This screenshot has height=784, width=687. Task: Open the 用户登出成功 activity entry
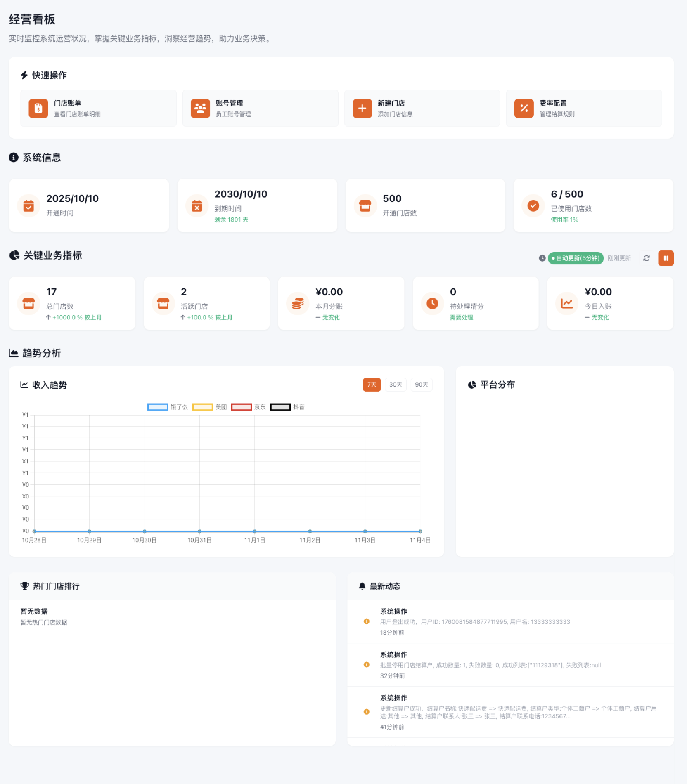pos(475,622)
